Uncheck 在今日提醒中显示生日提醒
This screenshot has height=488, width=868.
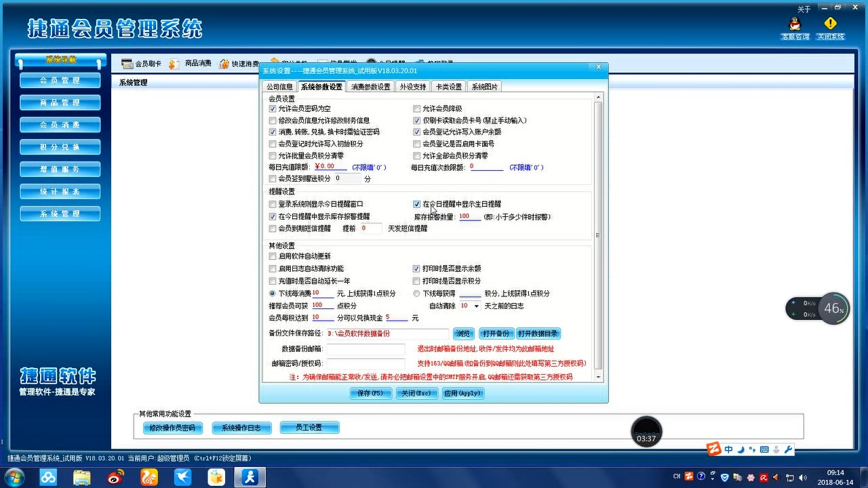click(417, 203)
